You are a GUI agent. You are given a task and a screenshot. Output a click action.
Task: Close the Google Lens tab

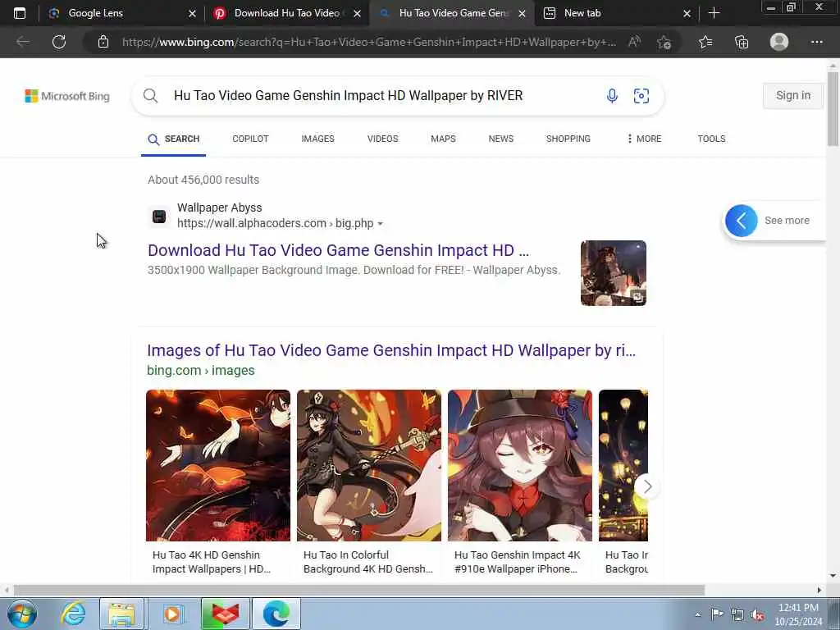click(192, 13)
